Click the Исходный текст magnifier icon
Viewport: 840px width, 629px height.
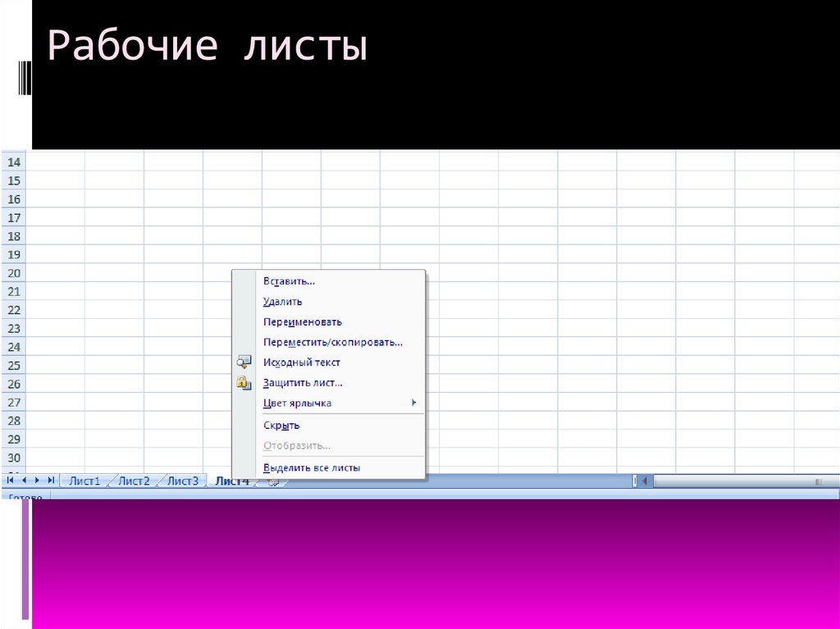click(x=243, y=362)
